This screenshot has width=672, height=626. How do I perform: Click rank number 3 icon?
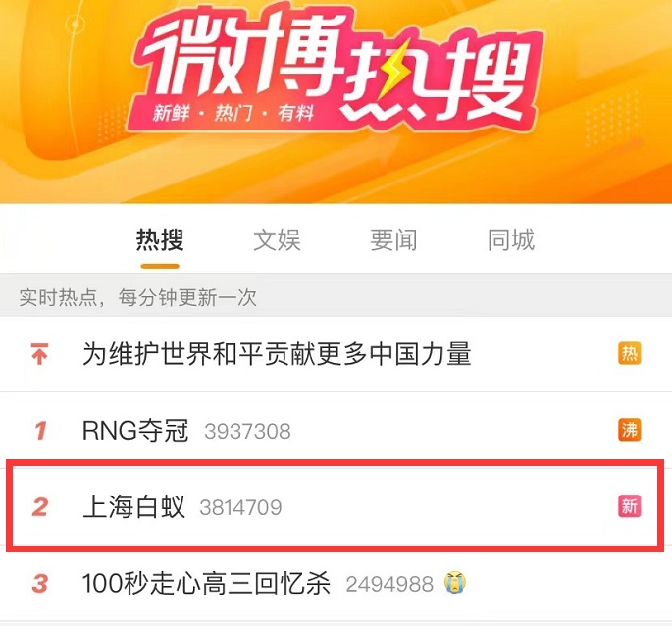click(x=40, y=583)
